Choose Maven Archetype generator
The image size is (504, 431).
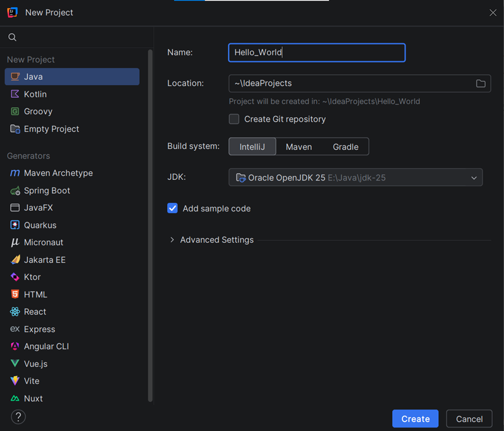(72, 173)
